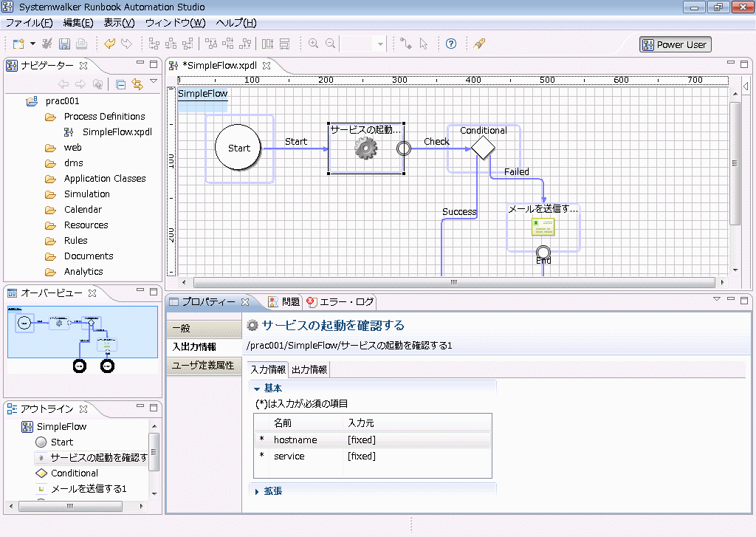Select the hostname row in the table
756x537 pixels.
point(373,439)
